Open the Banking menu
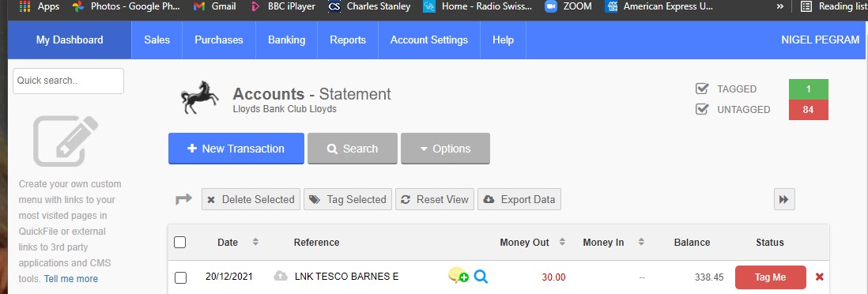The image size is (868, 294). point(286,40)
